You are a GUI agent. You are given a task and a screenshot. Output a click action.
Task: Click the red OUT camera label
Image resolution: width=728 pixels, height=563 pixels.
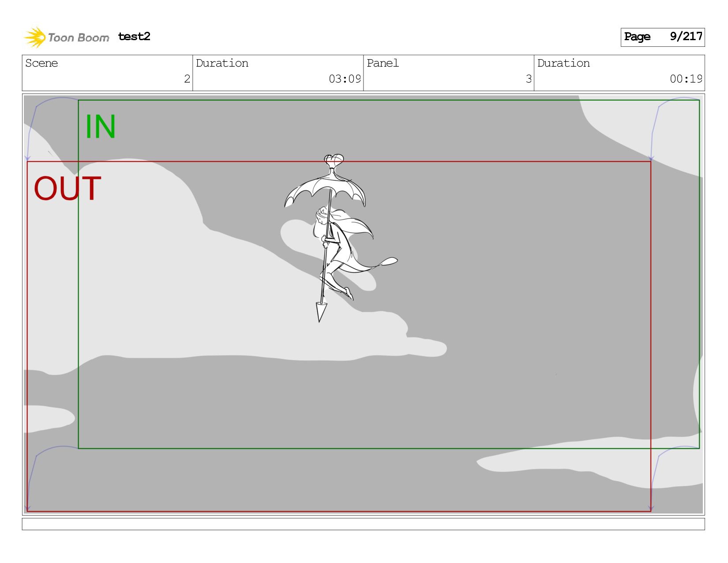pos(68,189)
